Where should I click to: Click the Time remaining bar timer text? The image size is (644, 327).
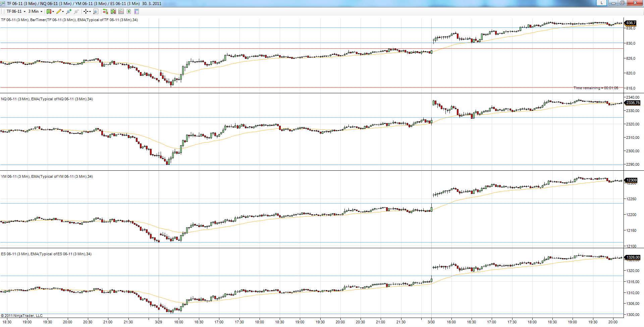pyautogui.click(x=596, y=88)
